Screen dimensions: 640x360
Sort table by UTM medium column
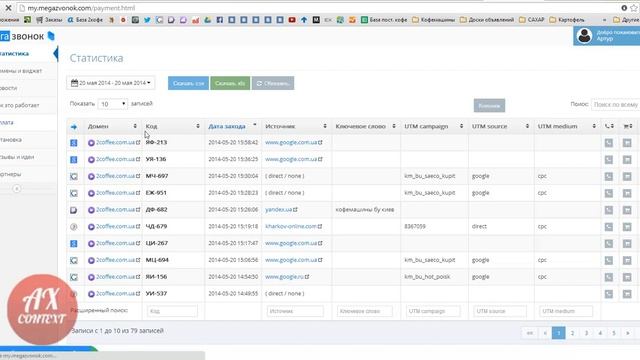coord(567,127)
